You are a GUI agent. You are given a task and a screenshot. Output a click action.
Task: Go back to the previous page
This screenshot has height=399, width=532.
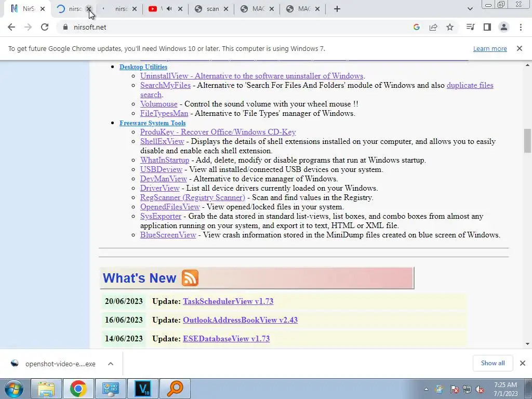[11, 27]
